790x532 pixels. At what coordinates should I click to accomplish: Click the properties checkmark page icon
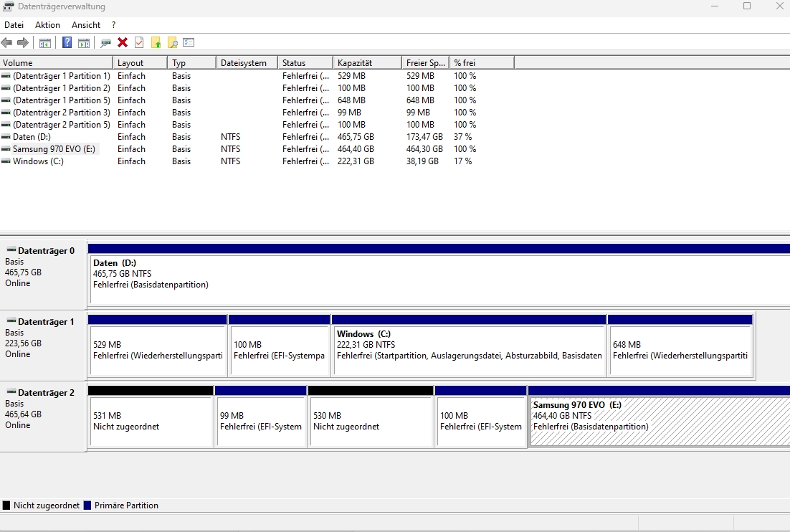[139, 43]
